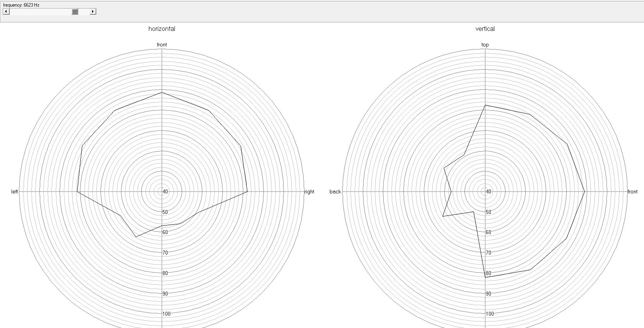Click the '50' ring label in the vertical plot
Screen dimensions: 644x328
pos(489,212)
